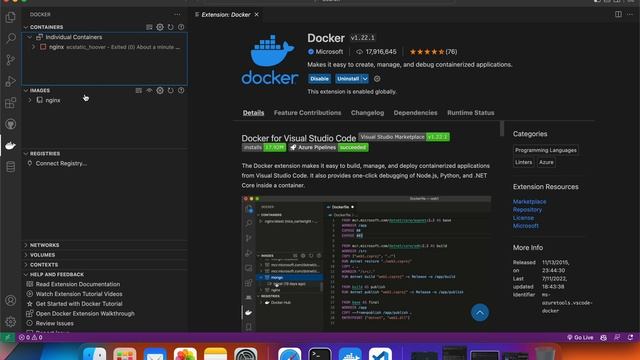The width and height of the screenshot is (640, 360).
Task: Open the Extensions view in the activity bar
Action: pyautogui.click(x=11, y=103)
